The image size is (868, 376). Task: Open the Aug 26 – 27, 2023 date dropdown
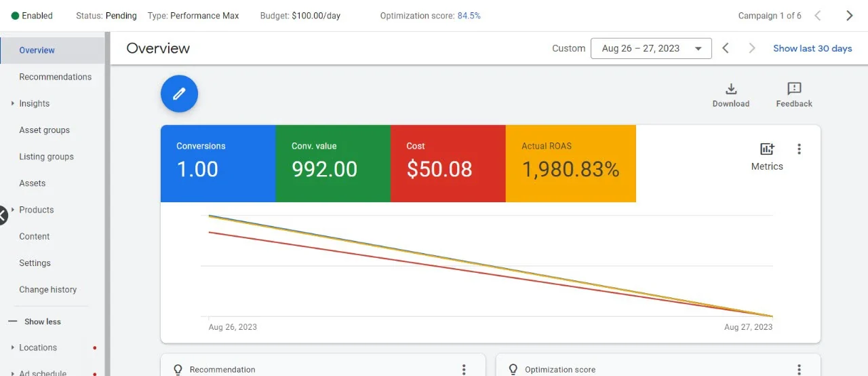tap(651, 48)
